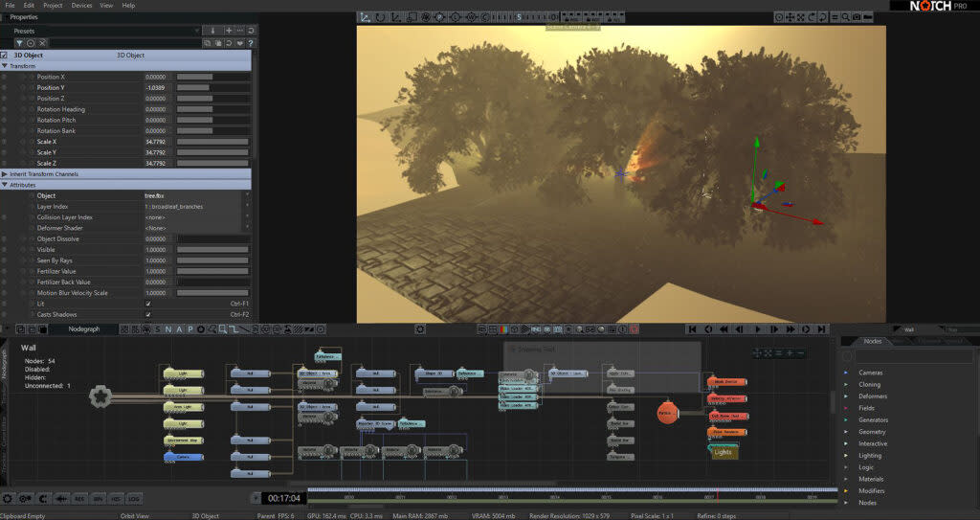Viewport: 980px width, 520px height.
Task: Jump to start with first-frame button
Action: click(693, 329)
